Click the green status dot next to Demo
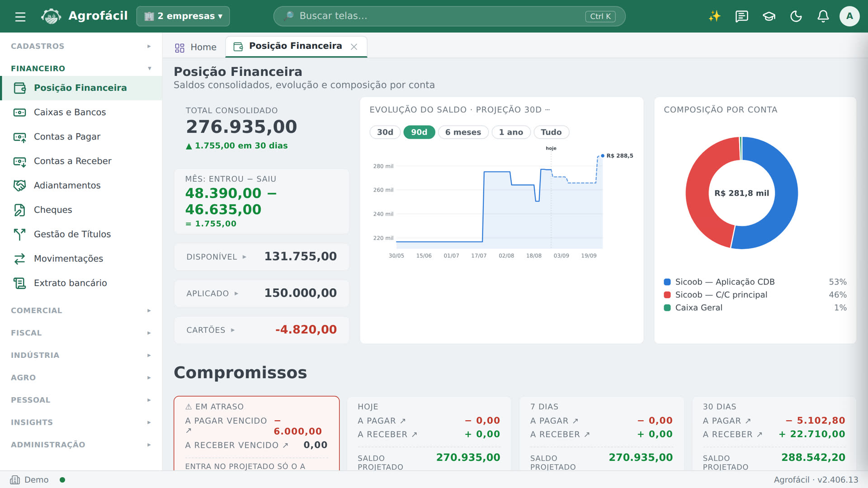The image size is (868, 488). click(x=62, y=480)
